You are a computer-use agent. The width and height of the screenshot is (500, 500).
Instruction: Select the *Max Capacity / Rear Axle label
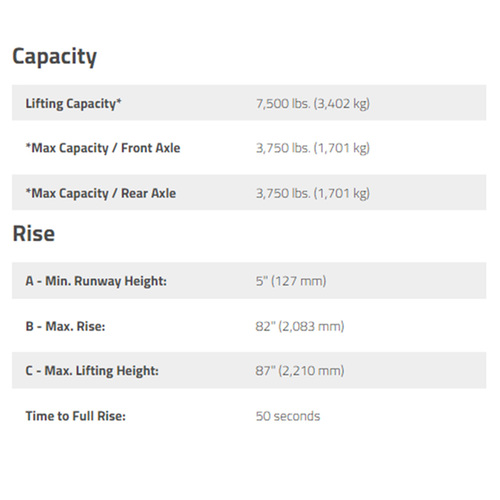coord(101,193)
